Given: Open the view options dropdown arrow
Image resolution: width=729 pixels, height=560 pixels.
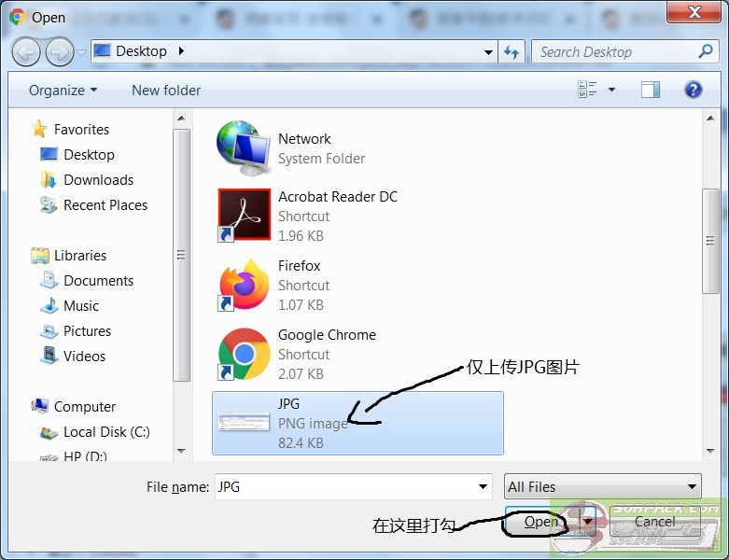Looking at the screenshot, I should tap(612, 90).
